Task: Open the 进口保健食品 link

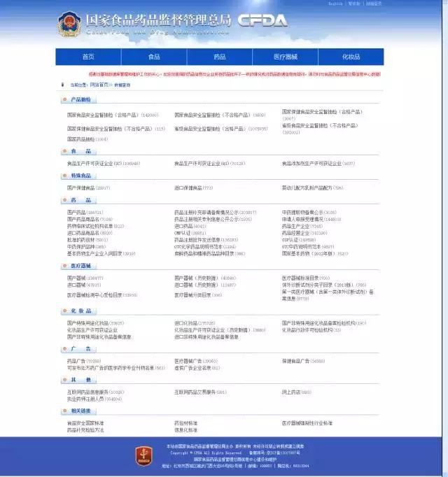Action: click(193, 188)
